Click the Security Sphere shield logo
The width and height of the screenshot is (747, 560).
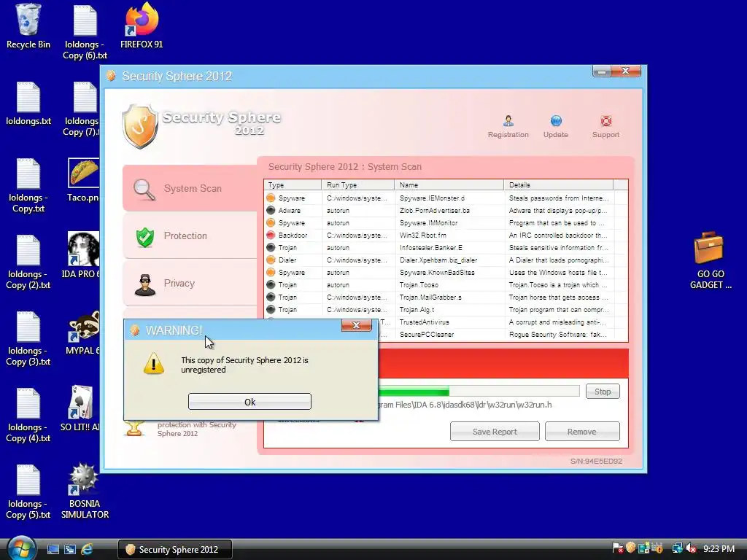click(139, 126)
